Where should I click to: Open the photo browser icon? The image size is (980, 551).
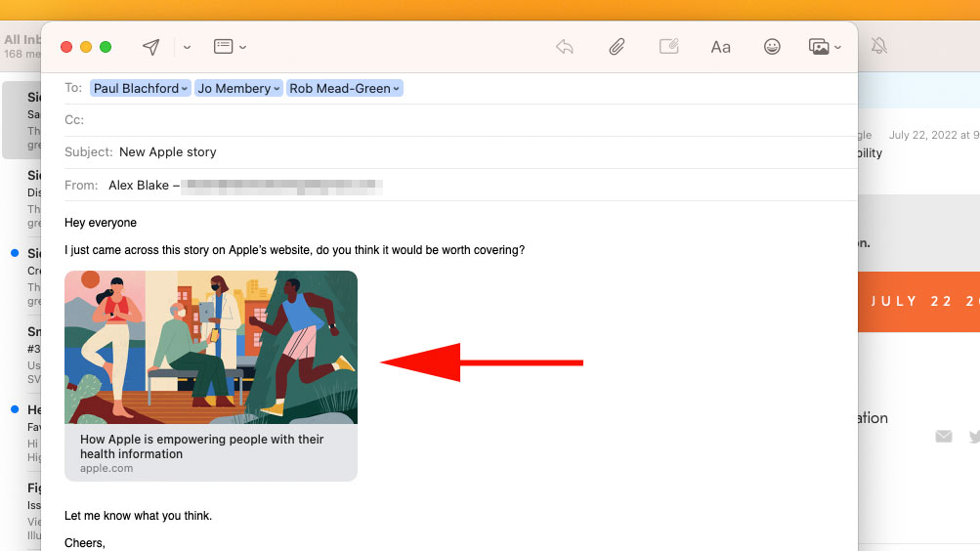tap(819, 47)
